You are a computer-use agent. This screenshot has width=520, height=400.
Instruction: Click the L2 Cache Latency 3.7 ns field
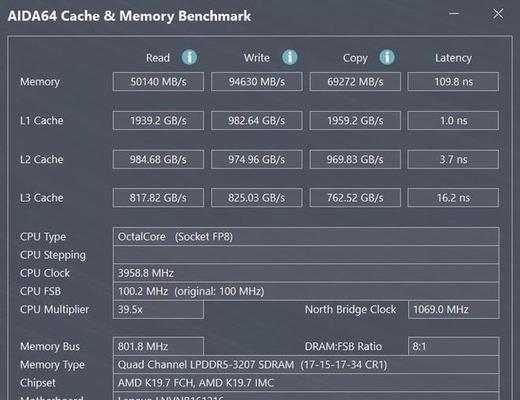(x=453, y=159)
